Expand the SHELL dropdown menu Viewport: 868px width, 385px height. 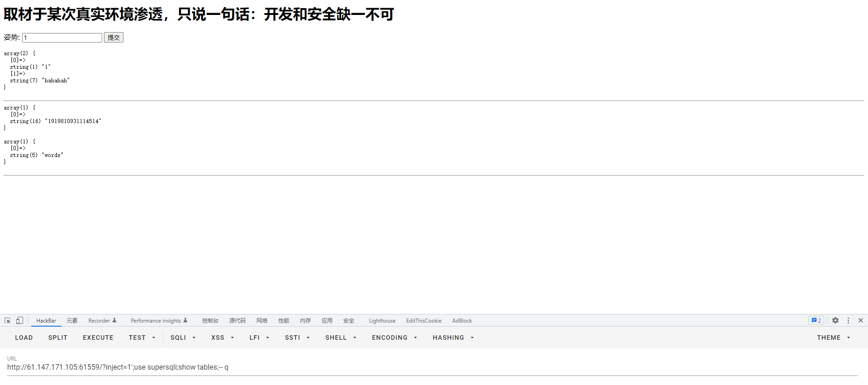[341, 337]
